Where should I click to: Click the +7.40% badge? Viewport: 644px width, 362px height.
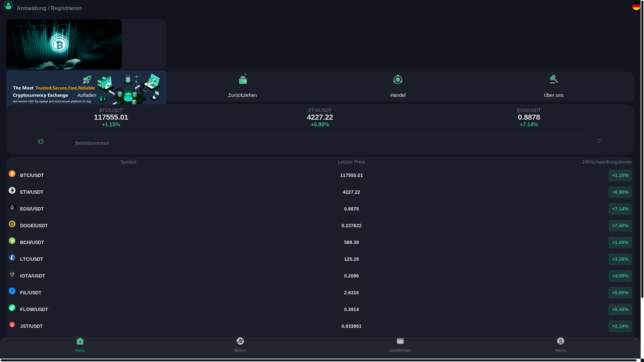coord(620,226)
